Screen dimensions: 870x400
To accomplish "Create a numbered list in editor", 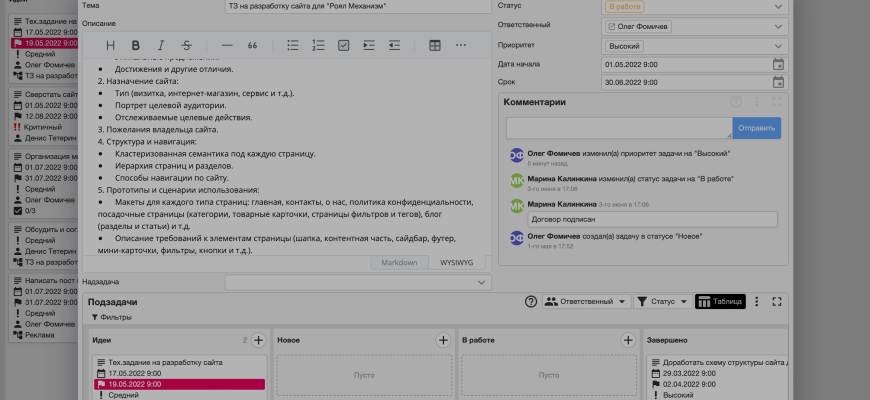I will [318, 45].
